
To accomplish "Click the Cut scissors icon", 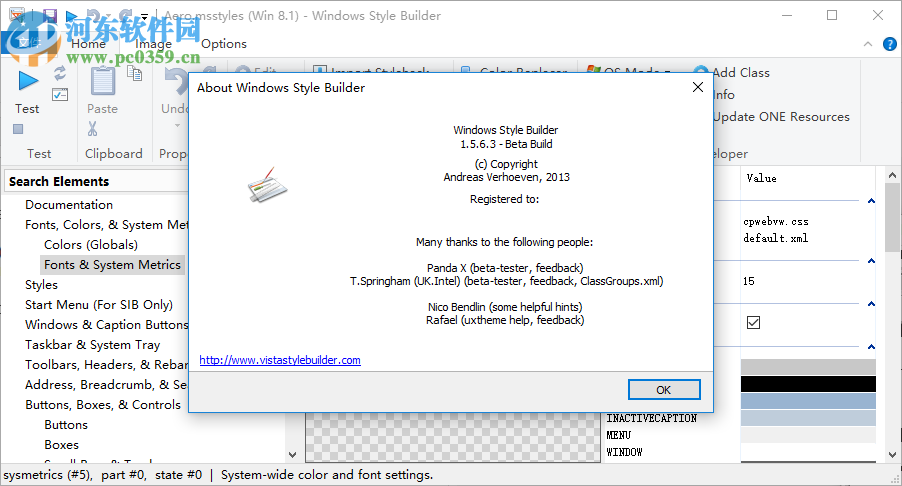I will point(93,129).
